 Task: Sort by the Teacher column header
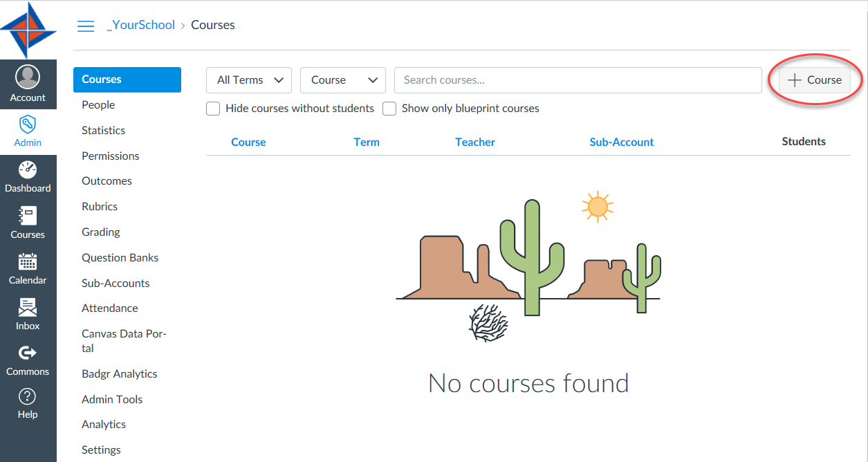[x=475, y=142]
